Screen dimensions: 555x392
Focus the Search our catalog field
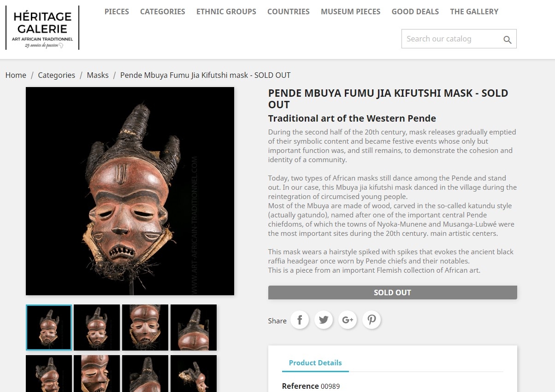[452, 39]
